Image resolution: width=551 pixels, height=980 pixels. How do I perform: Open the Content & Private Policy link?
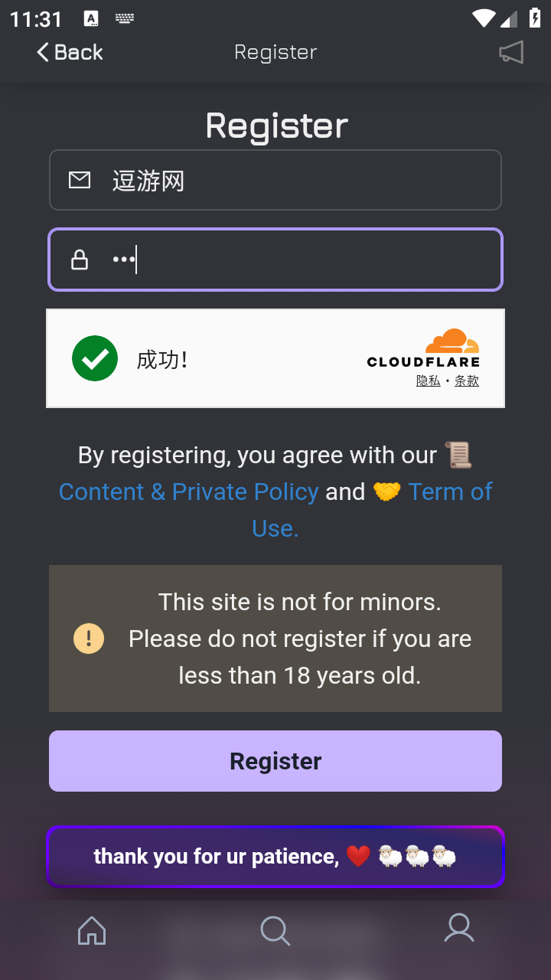click(188, 492)
